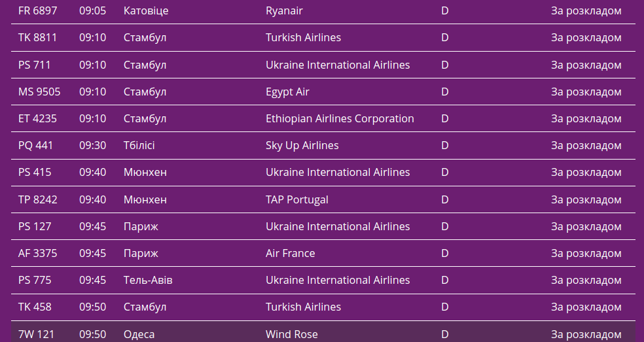Click flight PQ 441 number
This screenshot has width=644, height=342.
click(x=35, y=145)
